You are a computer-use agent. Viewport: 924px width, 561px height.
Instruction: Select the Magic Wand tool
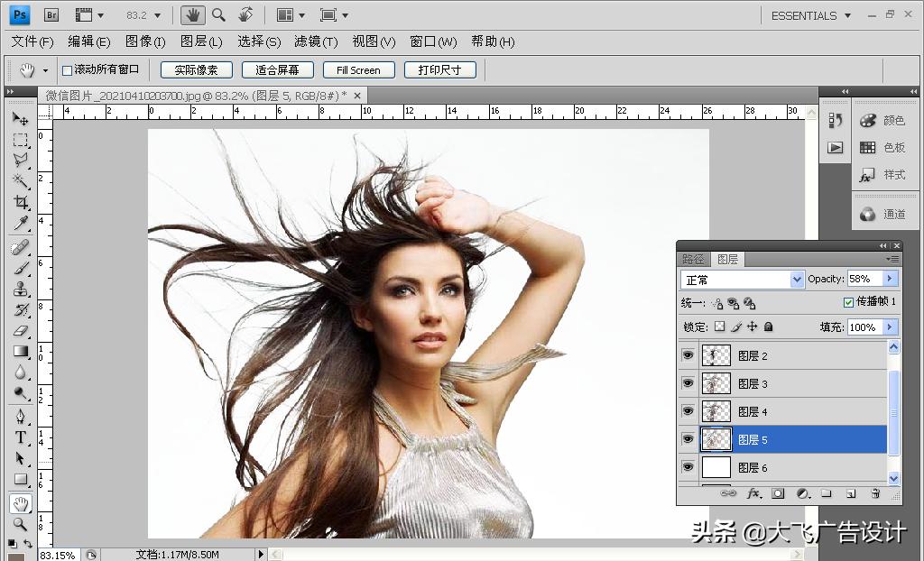(x=20, y=181)
